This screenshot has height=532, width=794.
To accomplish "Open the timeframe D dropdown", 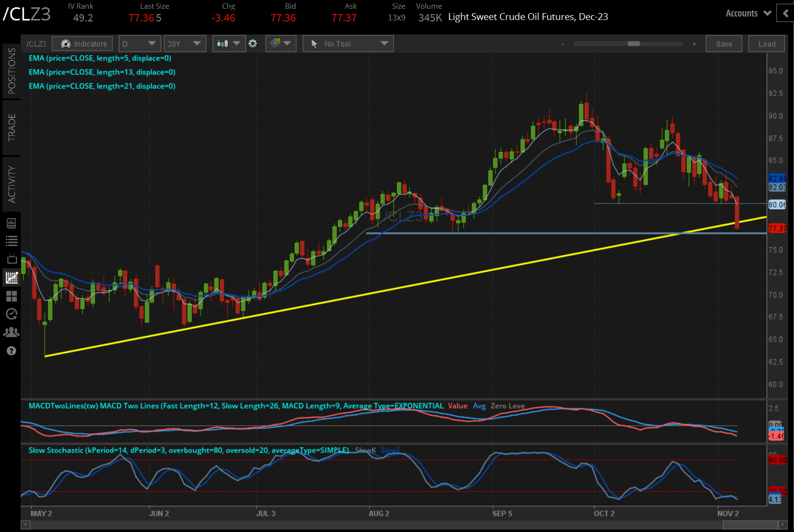I will 140,43.
